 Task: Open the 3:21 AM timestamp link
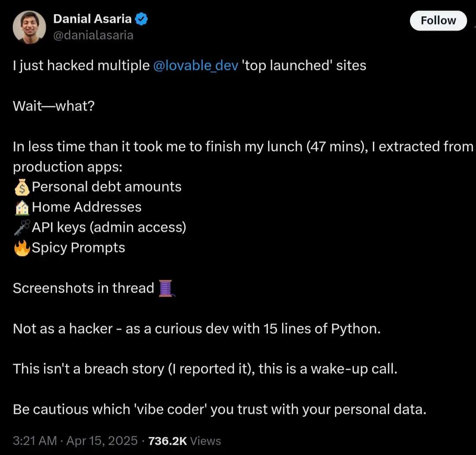35,441
